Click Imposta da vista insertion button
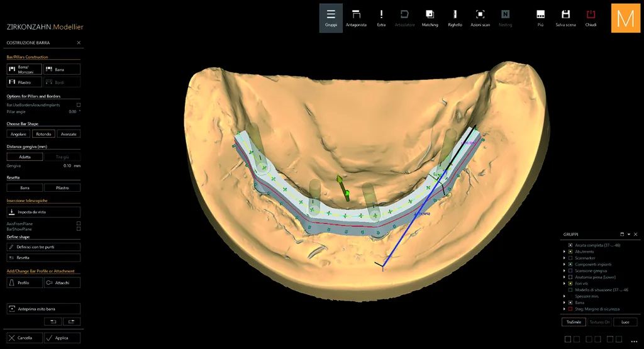644x349 pixels. pos(43,212)
